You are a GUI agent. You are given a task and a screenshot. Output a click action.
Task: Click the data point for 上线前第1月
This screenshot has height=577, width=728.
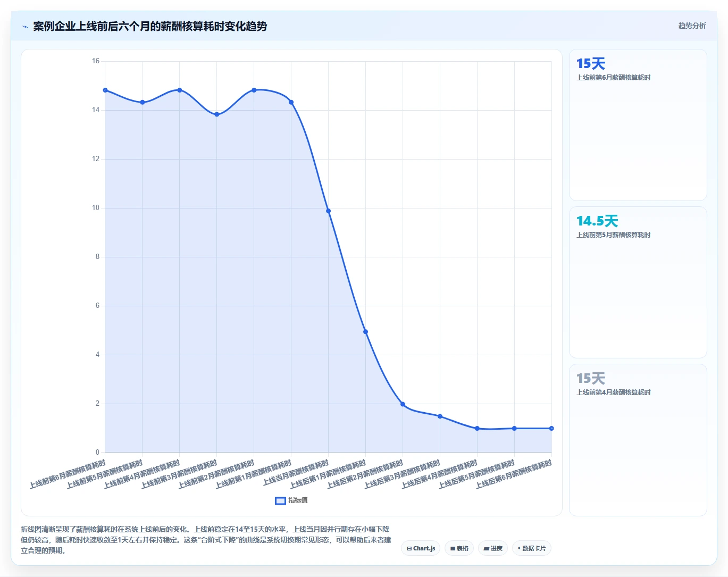point(291,103)
